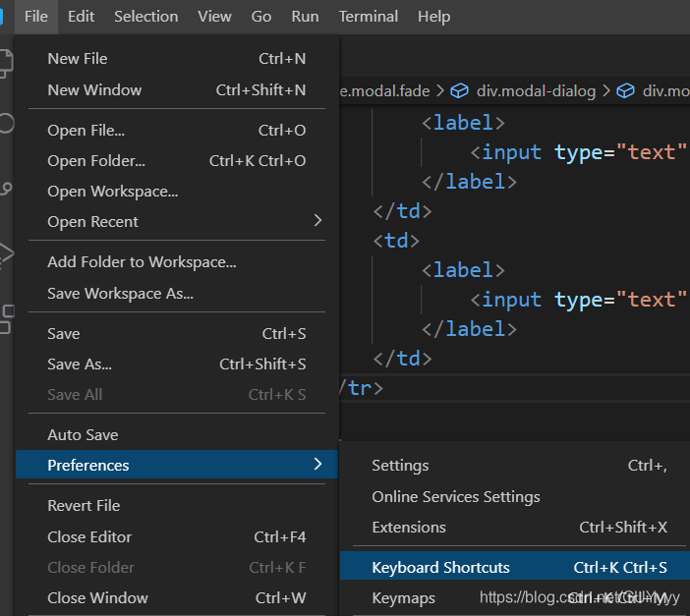Open the Terminal menu in the menu bar
Viewport: 690px width, 616px height.
371,17
